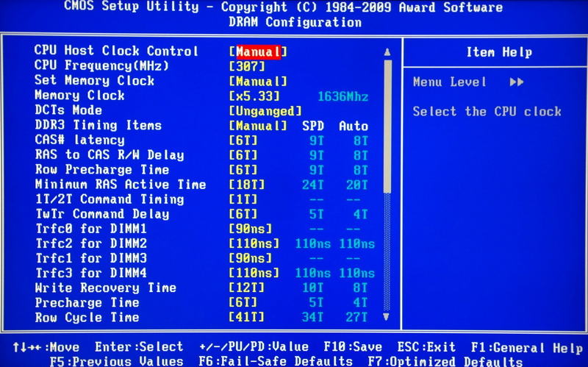This screenshot has height=367, width=588.
Task: Click the TwTr Command Delay label
Action: click(x=102, y=214)
